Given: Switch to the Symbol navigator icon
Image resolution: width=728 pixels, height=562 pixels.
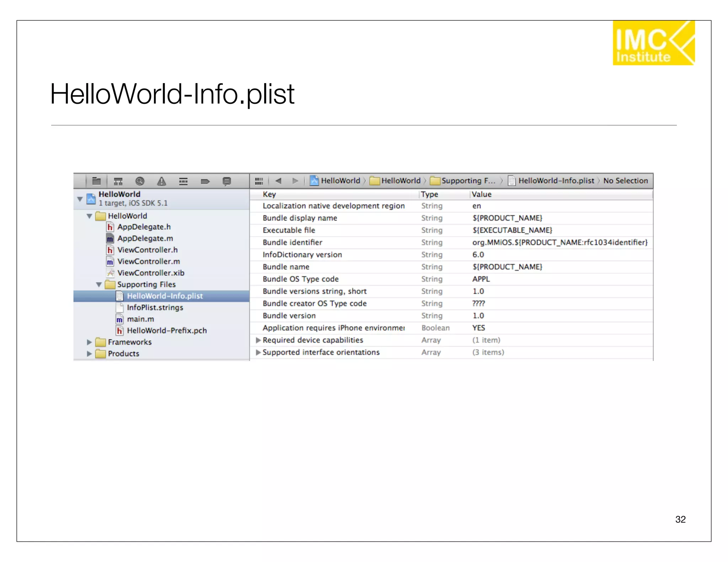Looking at the screenshot, I should point(118,182).
